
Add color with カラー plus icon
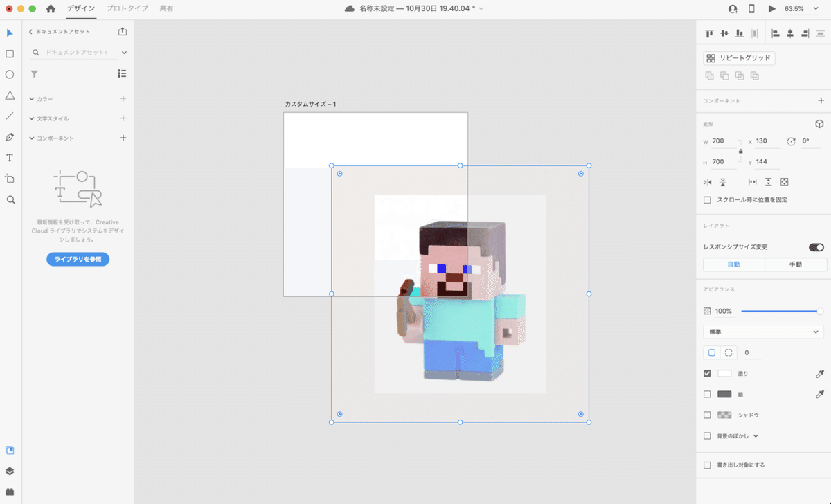pos(123,99)
